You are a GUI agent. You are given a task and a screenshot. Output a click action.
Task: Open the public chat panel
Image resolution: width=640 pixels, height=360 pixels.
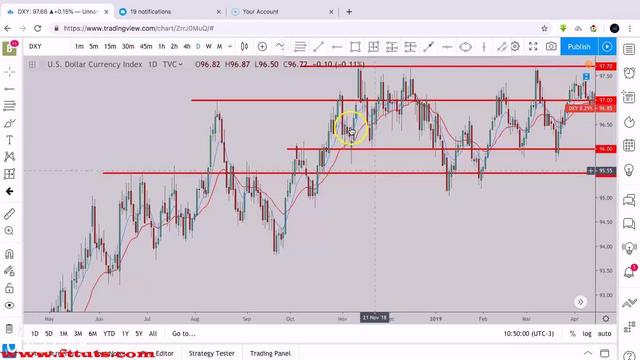[629, 200]
